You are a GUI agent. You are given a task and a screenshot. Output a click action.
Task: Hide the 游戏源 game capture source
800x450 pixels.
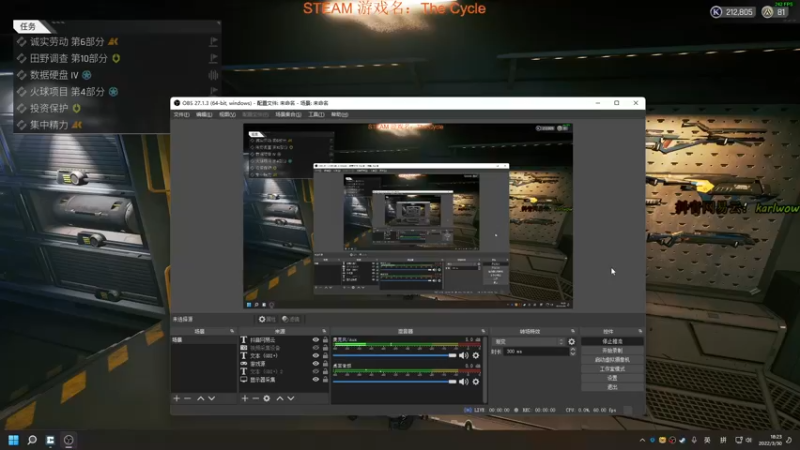pyautogui.click(x=315, y=364)
